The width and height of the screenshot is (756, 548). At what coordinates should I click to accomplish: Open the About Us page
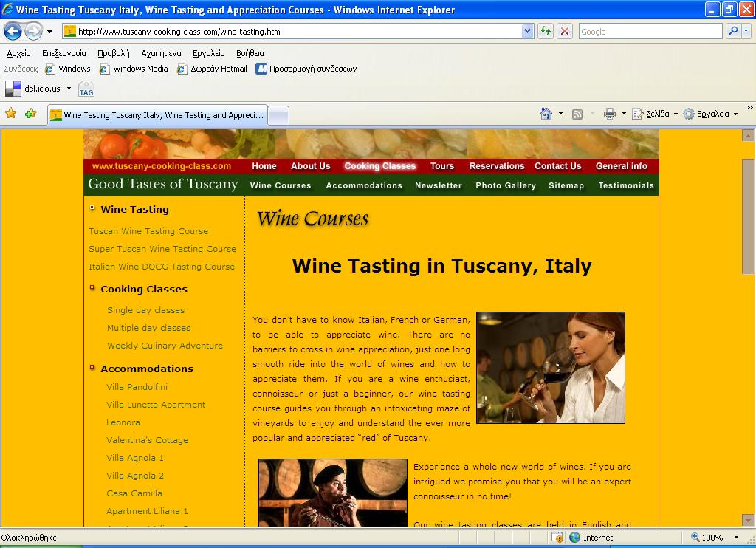(x=311, y=166)
